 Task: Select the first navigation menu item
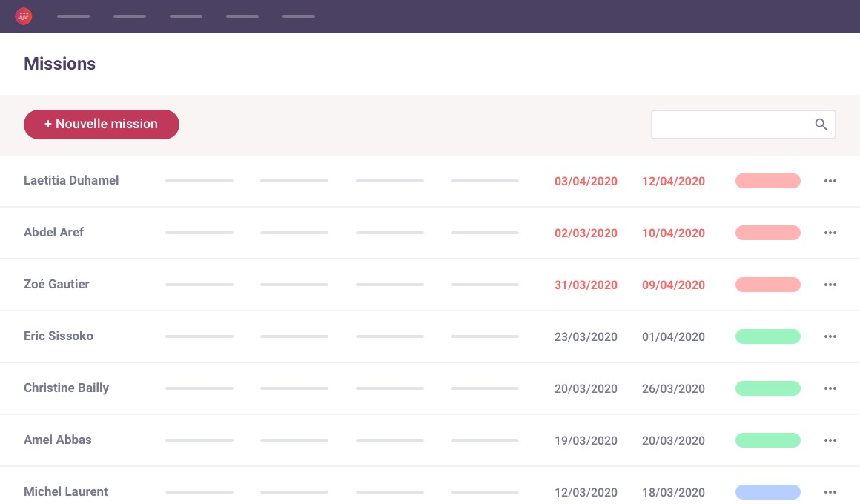coord(73,16)
